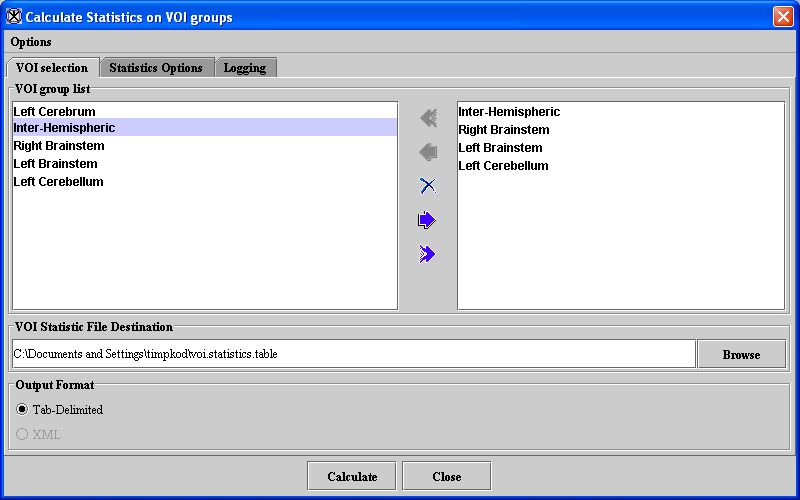Viewport: 800px width, 500px height.
Task: Select the Tab-Delimited output format
Action: tap(22, 410)
